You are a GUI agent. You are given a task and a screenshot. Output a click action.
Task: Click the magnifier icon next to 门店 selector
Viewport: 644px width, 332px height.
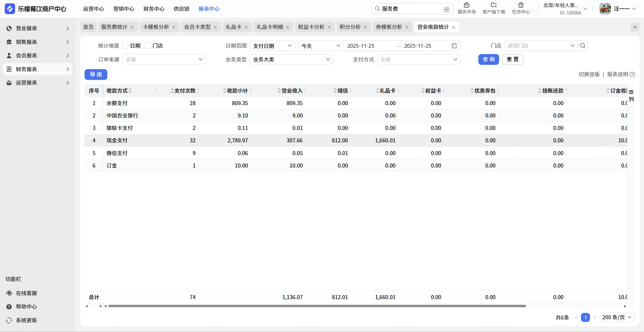pyautogui.click(x=583, y=46)
